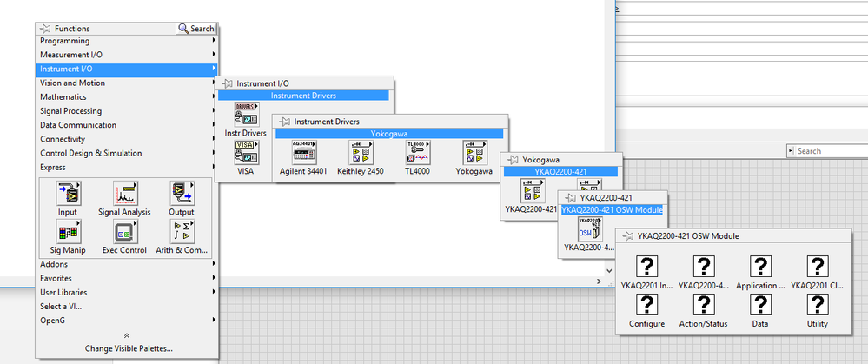The width and height of the screenshot is (868, 364).
Task: Expand the Signal Processing category
Action: 128,111
